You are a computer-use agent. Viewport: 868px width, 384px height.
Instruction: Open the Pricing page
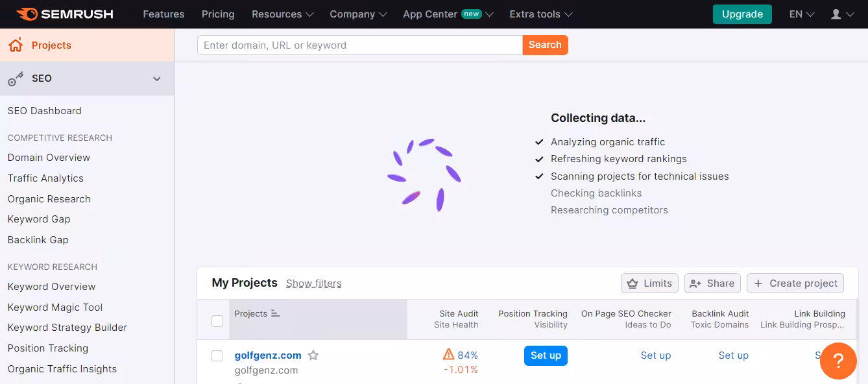pyautogui.click(x=218, y=14)
